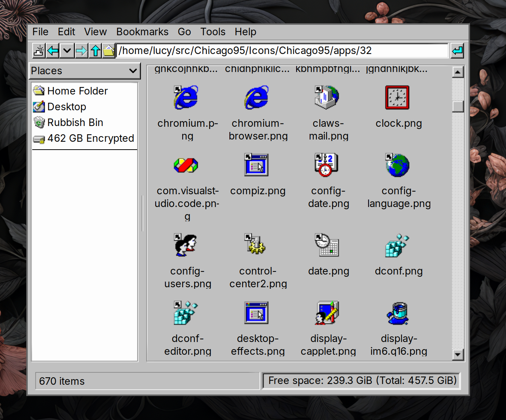Open the Help menu
Screen dimensions: 506x420
point(245,32)
